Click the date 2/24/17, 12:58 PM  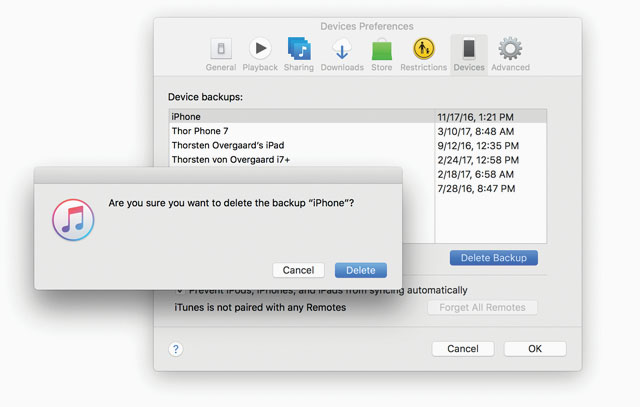click(478, 160)
